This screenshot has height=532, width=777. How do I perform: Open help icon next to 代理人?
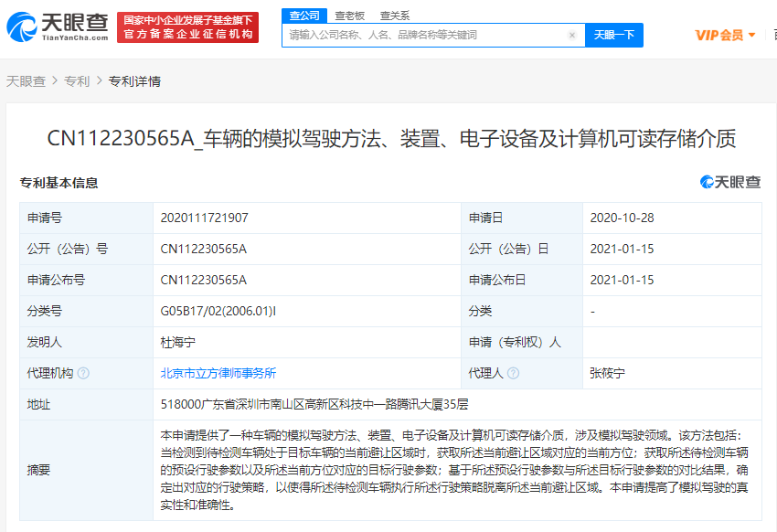514,373
